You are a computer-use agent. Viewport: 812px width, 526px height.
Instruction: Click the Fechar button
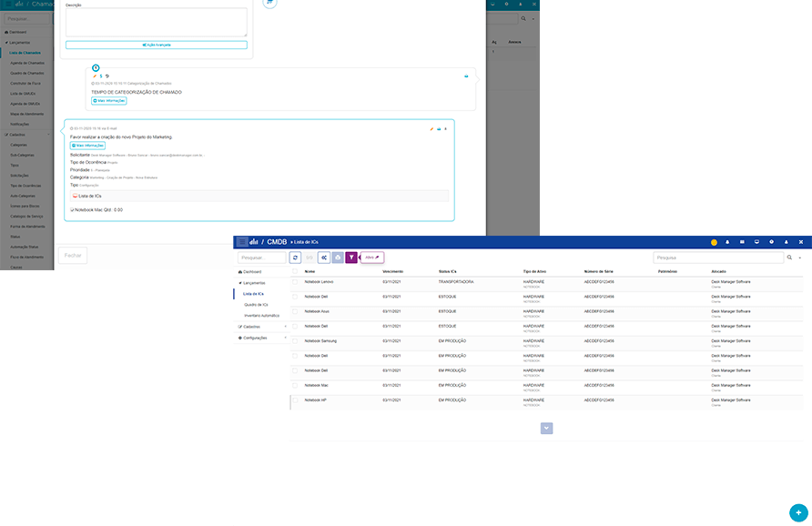pos(73,255)
